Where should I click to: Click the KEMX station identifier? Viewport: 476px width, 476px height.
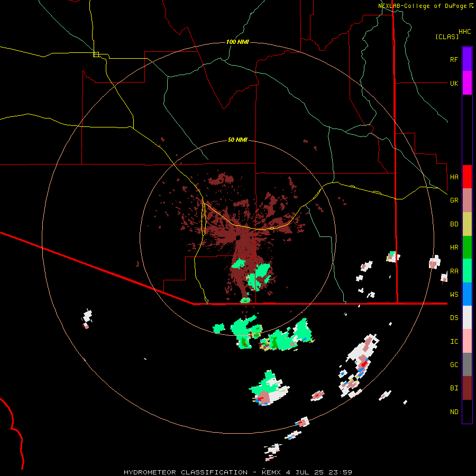pyautogui.click(x=271, y=472)
